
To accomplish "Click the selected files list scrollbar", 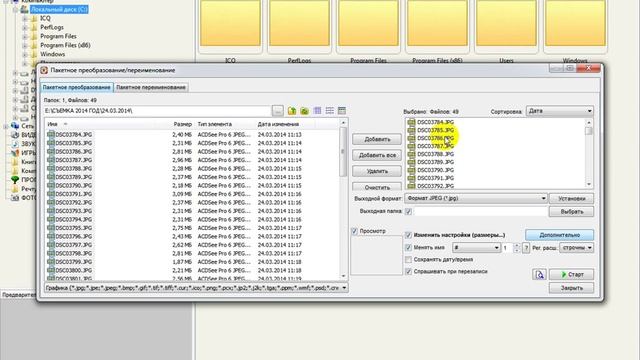I will tap(589, 153).
